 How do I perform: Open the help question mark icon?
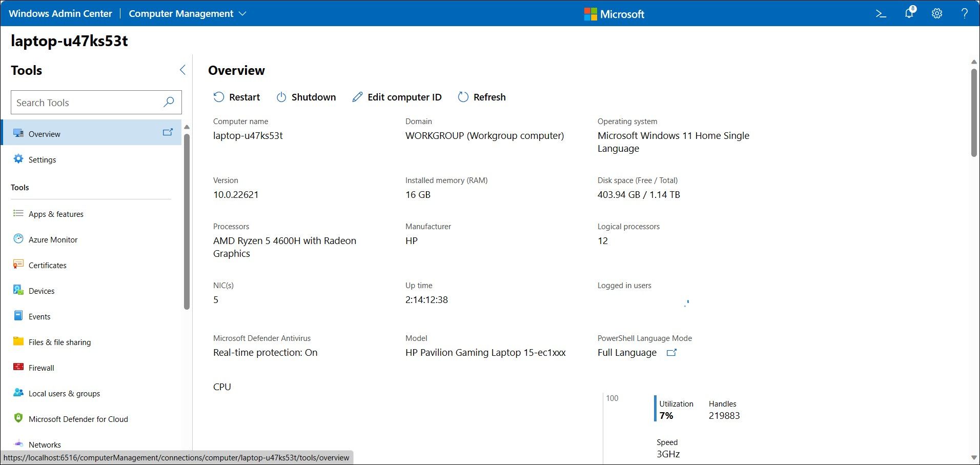pyautogui.click(x=964, y=13)
